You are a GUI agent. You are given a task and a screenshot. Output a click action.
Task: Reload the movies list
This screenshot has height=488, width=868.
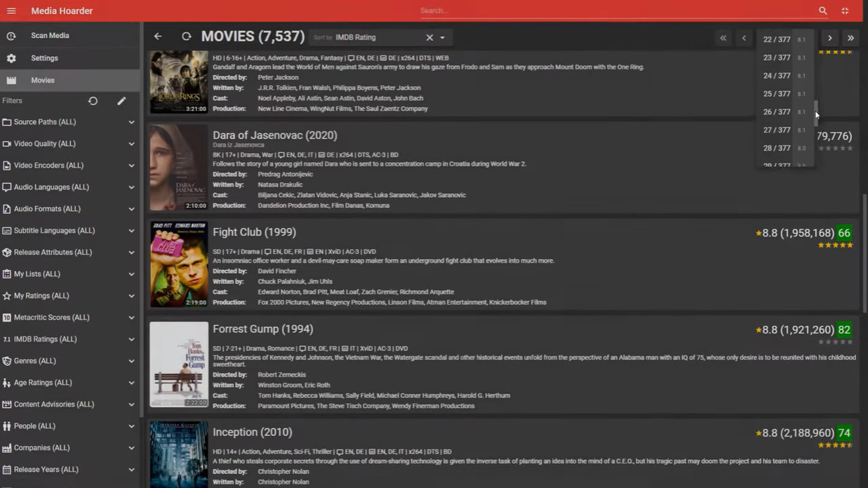tap(186, 37)
